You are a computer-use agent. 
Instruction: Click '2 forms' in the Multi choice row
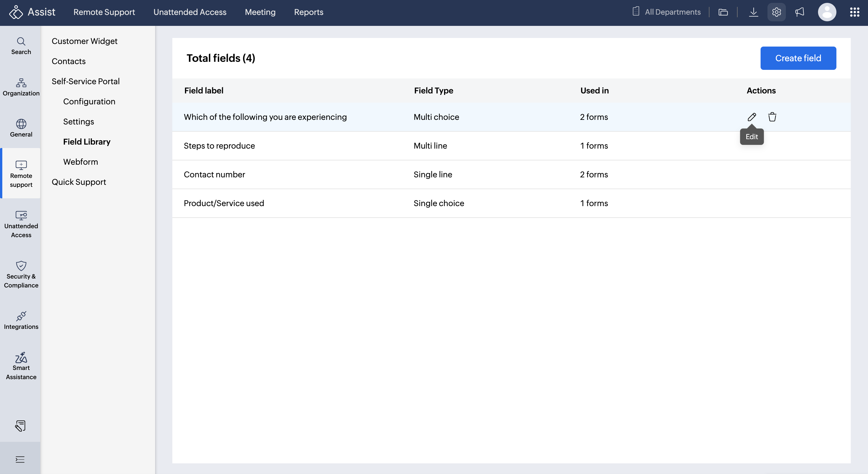(594, 117)
